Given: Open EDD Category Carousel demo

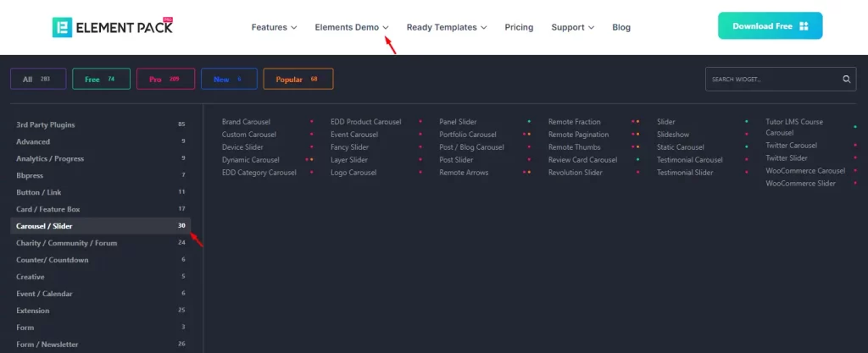Looking at the screenshot, I should 259,173.
